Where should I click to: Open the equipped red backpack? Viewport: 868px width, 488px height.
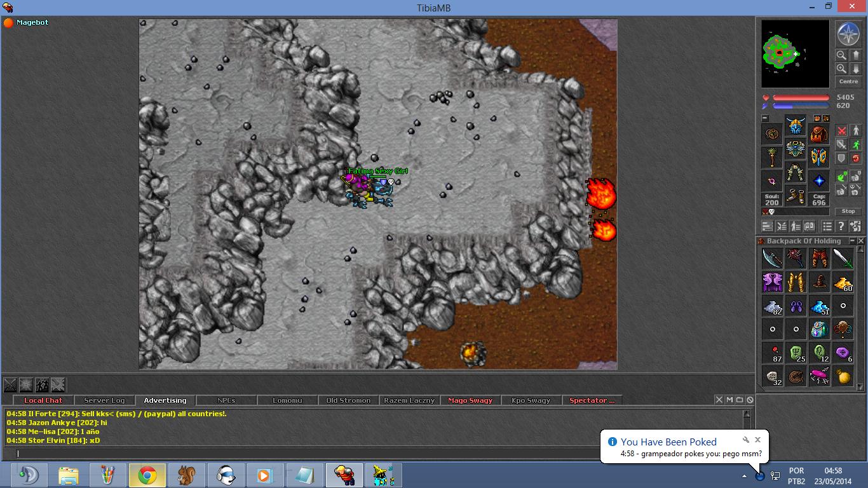(819, 134)
